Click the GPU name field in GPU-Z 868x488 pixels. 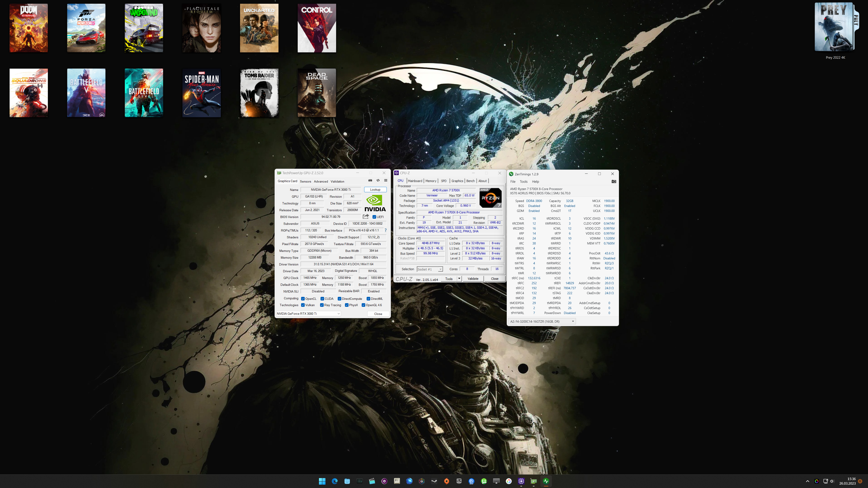[x=330, y=190]
